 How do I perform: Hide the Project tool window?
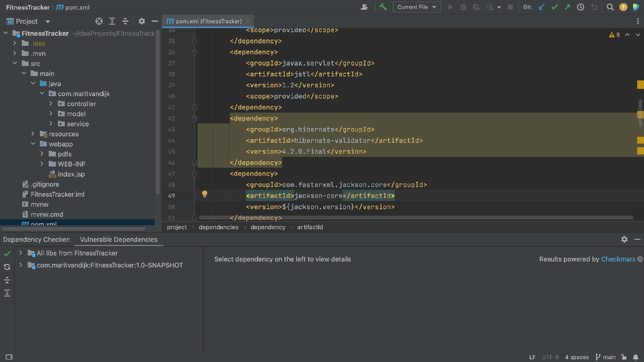point(155,21)
